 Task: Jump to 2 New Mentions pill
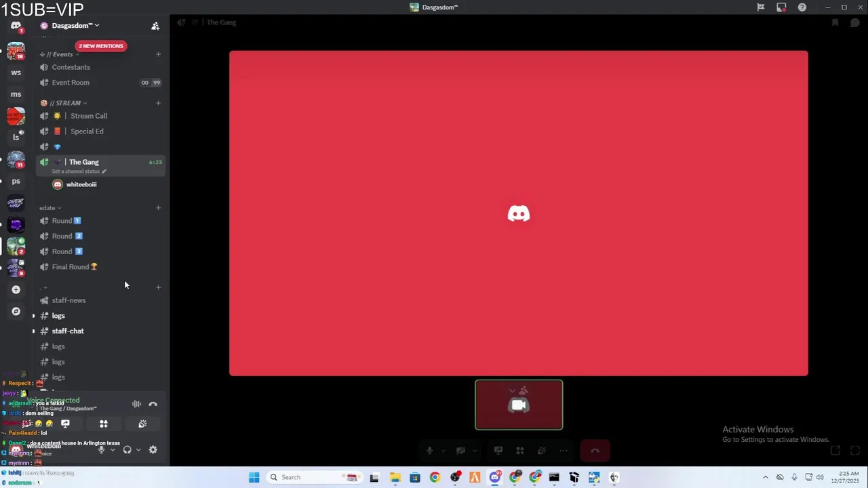[100, 46]
